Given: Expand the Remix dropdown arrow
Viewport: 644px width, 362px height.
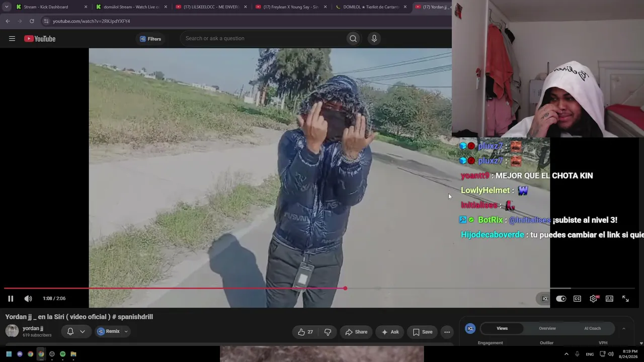Looking at the screenshot, I should click(x=126, y=331).
